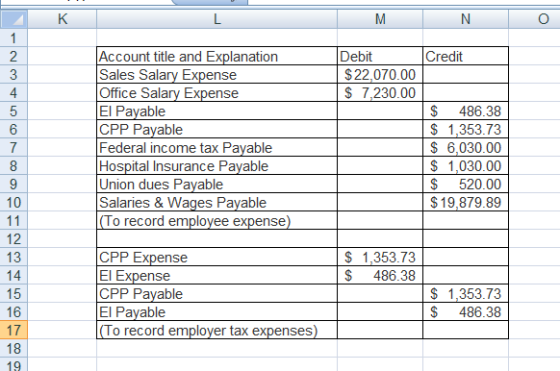Select highlighted row 17 header
The width and height of the screenshot is (560, 371).
14,330
